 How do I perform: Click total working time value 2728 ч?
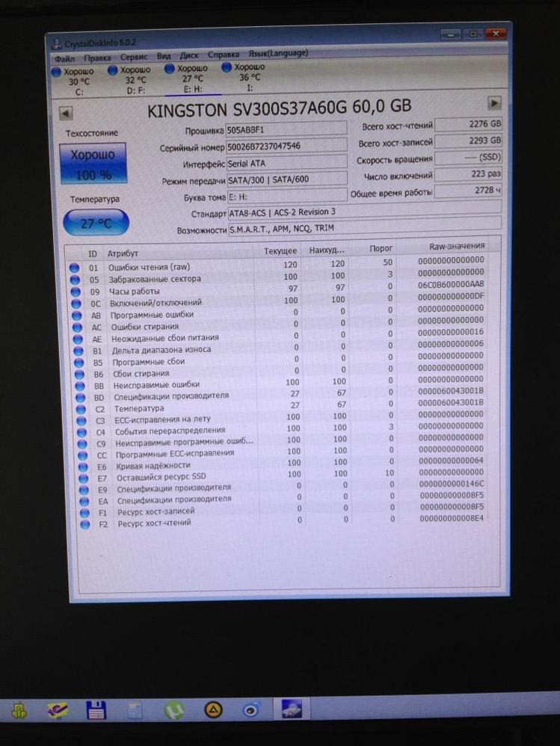pos(468,191)
